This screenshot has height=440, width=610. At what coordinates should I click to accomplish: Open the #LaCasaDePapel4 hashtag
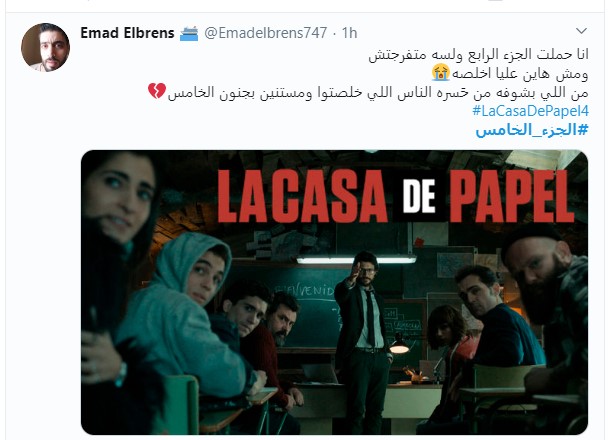click(531, 111)
